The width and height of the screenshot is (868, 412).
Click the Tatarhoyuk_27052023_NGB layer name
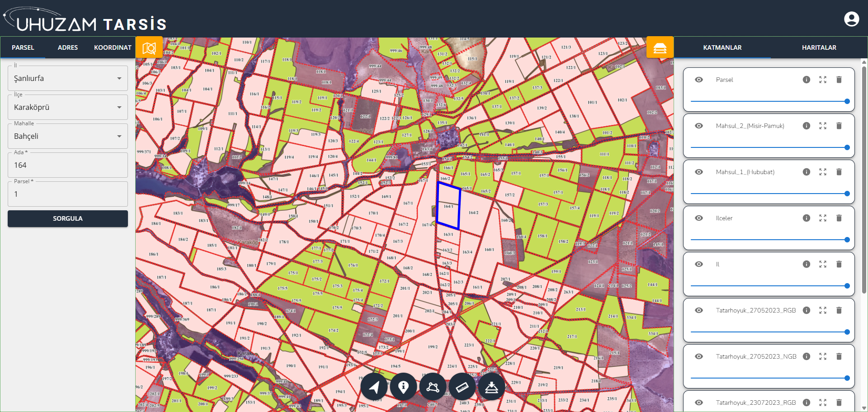pyautogui.click(x=756, y=356)
